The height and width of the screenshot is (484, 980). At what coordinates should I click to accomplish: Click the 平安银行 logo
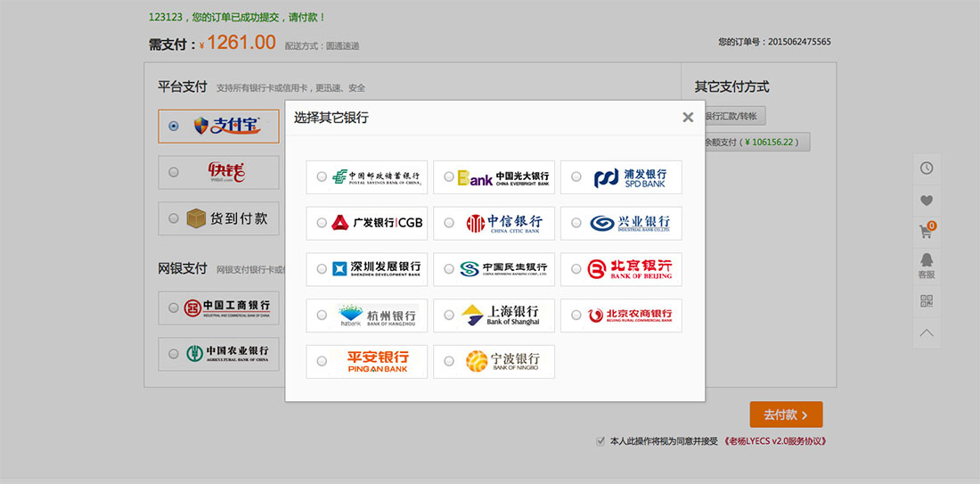pyautogui.click(x=378, y=361)
